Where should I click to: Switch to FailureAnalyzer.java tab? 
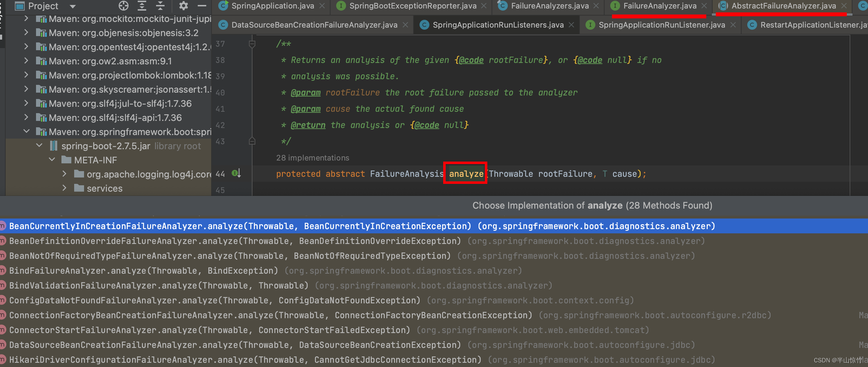[x=660, y=6]
